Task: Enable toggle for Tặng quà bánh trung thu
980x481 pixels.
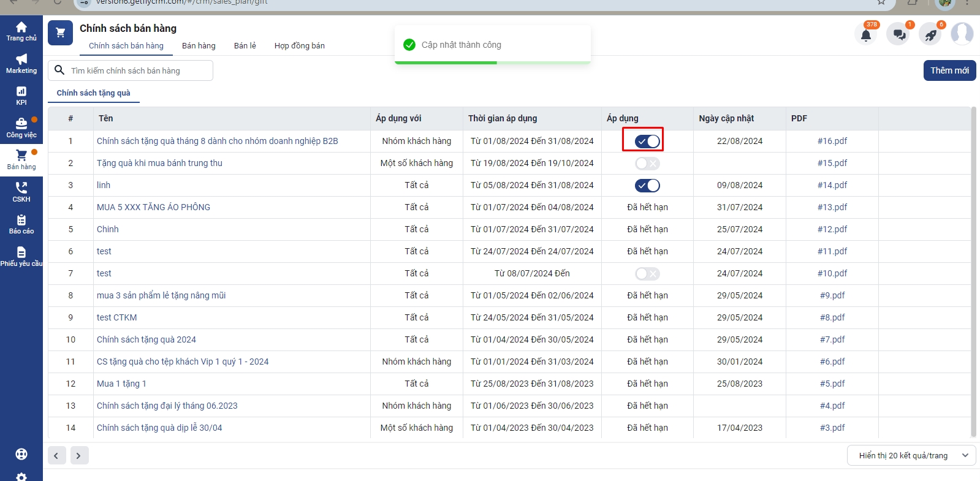Action: click(647, 164)
